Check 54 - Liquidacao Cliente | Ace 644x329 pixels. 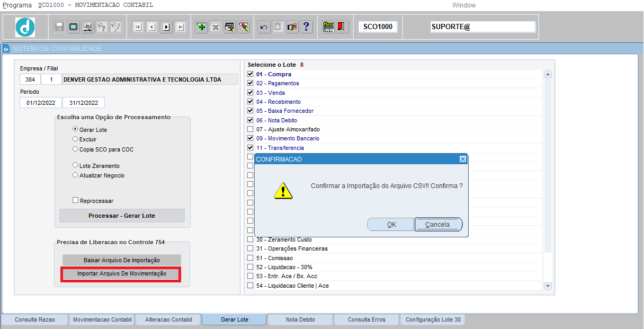(251, 286)
